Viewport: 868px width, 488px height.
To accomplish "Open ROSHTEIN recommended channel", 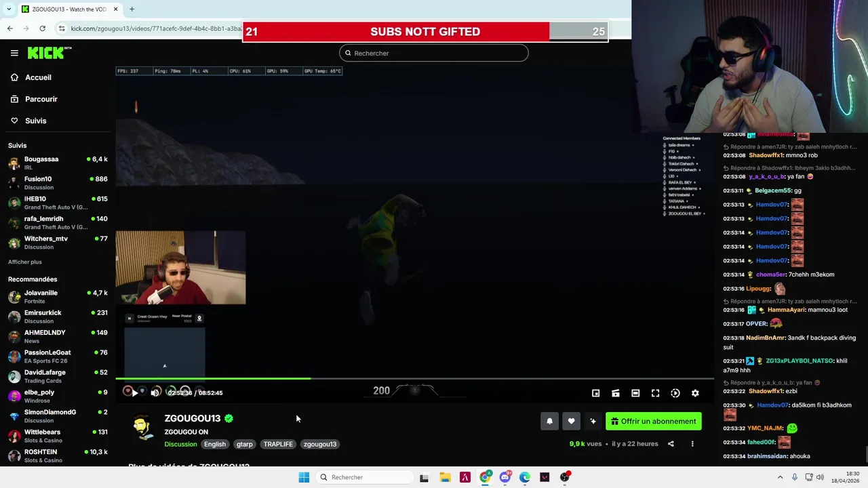I will 58,455.
